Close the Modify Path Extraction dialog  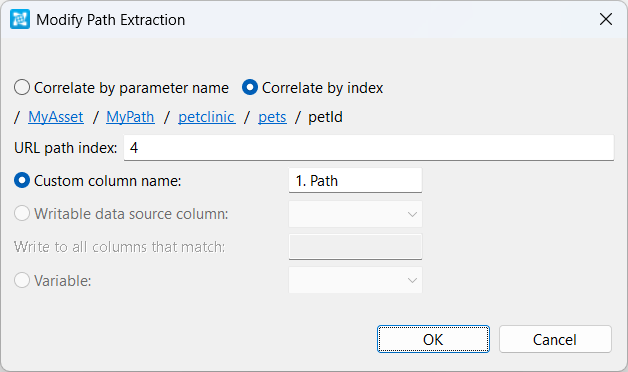tap(606, 19)
